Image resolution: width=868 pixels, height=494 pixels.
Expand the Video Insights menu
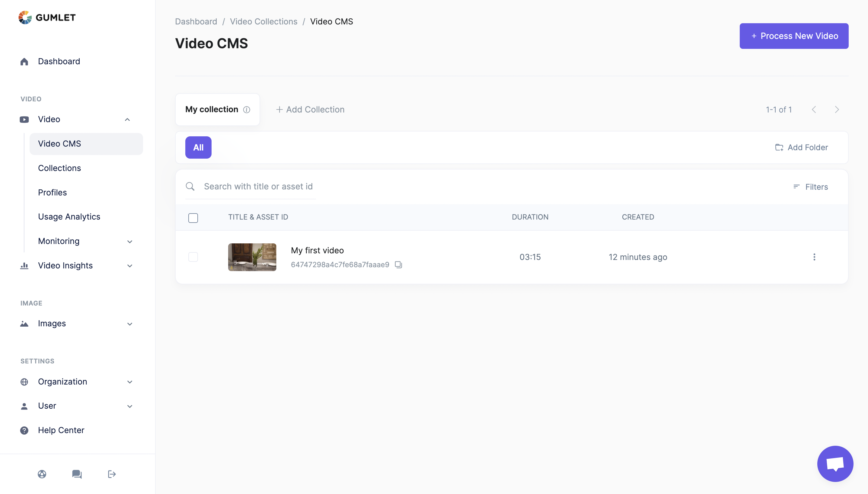[x=130, y=266]
